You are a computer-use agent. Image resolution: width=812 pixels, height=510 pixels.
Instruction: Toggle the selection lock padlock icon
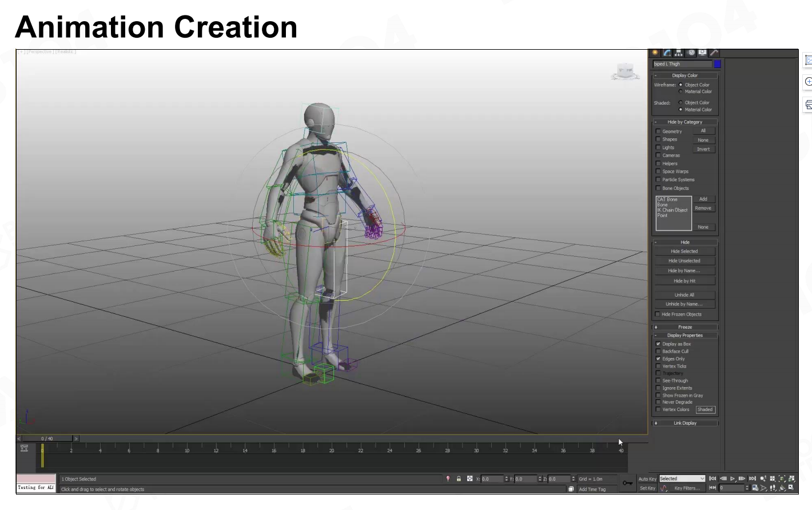tap(459, 479)
